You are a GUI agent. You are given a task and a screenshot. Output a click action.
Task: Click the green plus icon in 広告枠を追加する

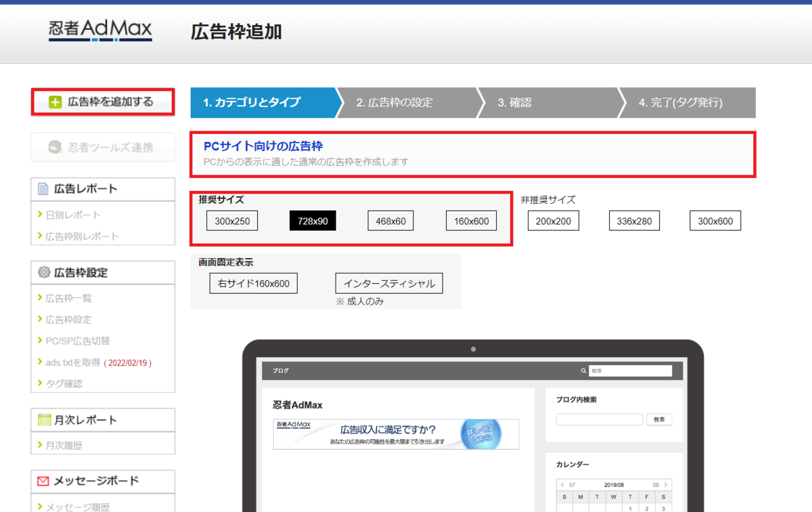click(55, 102)
